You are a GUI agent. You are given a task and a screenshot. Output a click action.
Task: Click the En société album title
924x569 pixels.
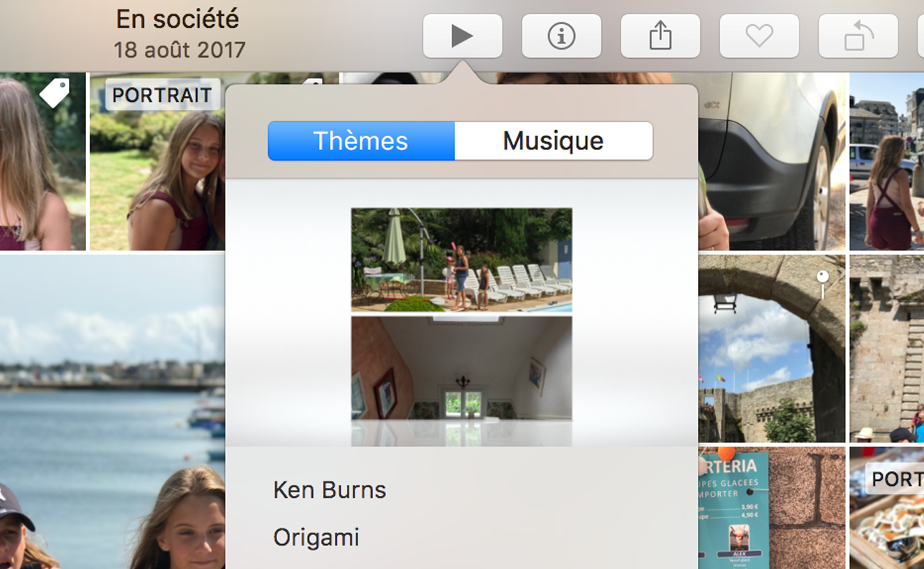(178, 19)
